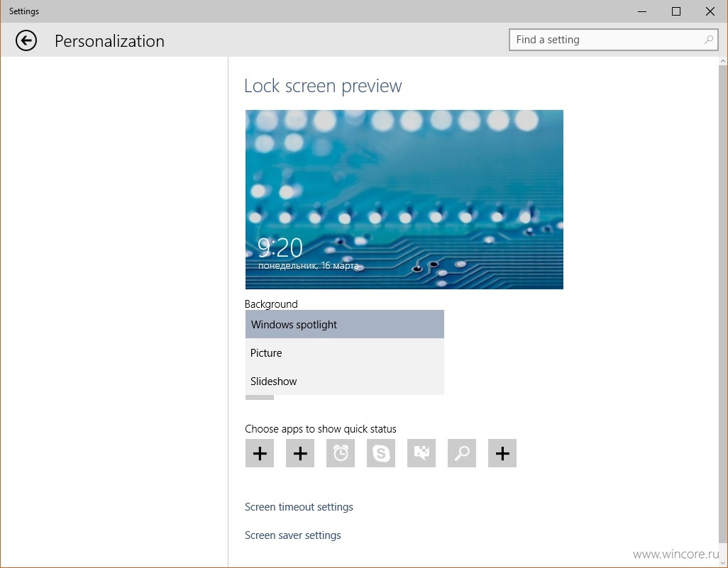Select the messaging quick status icon
Screen dimensions: 728x568
(421, 453)
